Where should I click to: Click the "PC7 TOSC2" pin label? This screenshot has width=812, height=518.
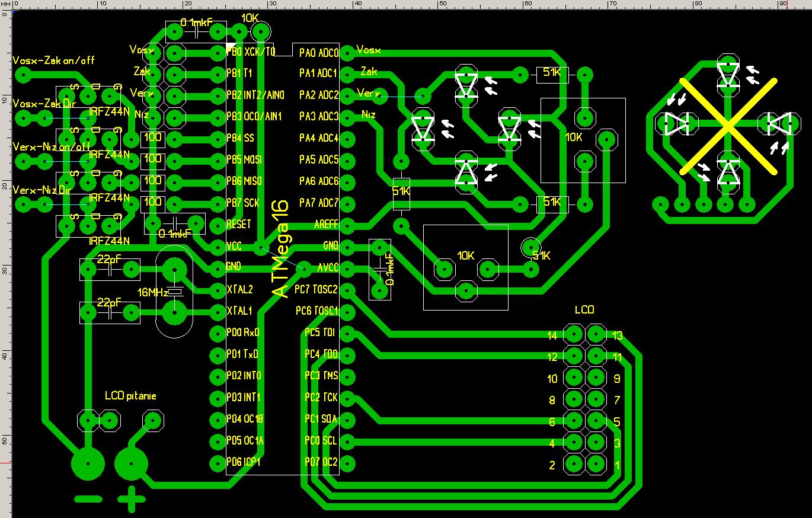[x=317, y=289]
